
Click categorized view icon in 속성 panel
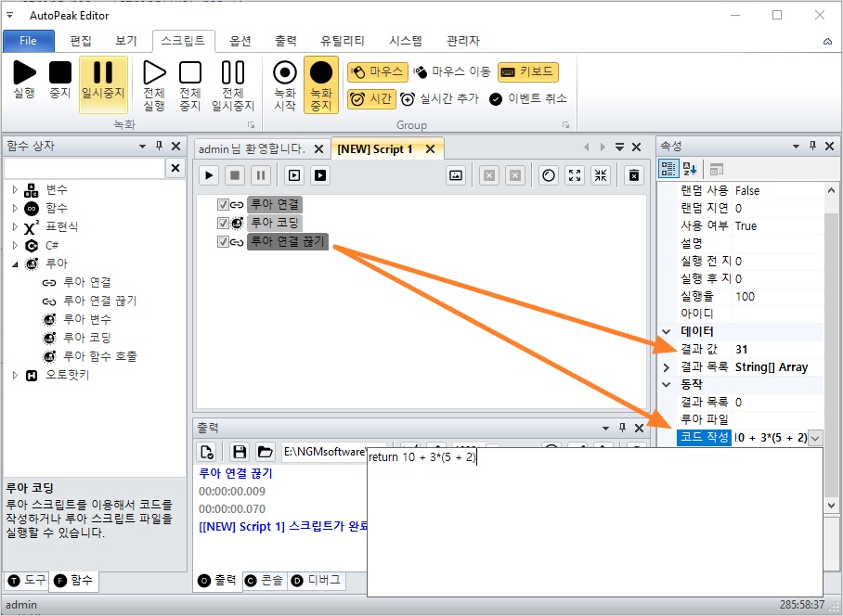(x=668, y=169)
